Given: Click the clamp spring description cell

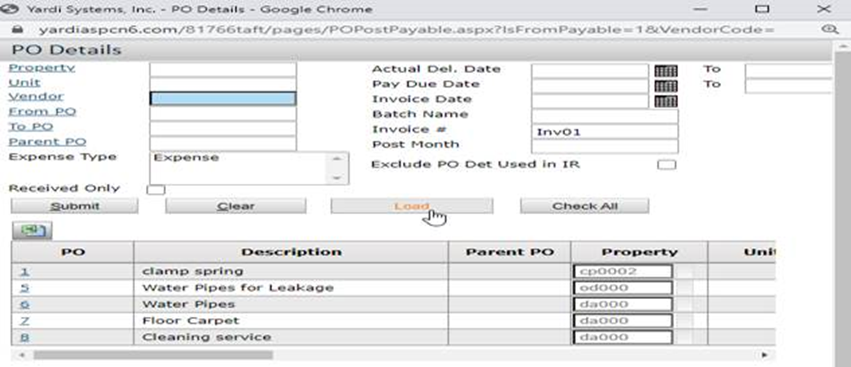Looking at the screenshot, I should point(291,271).
